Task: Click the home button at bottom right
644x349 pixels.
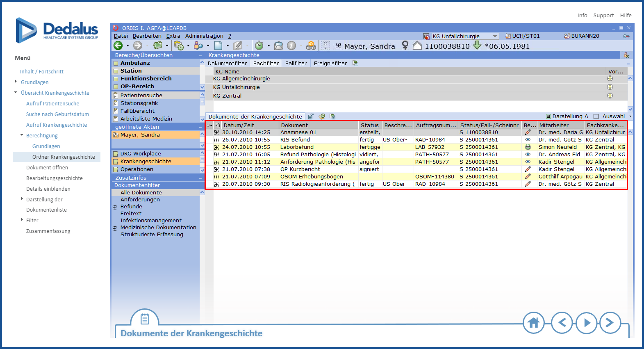Action: click(x=533, y=323)
